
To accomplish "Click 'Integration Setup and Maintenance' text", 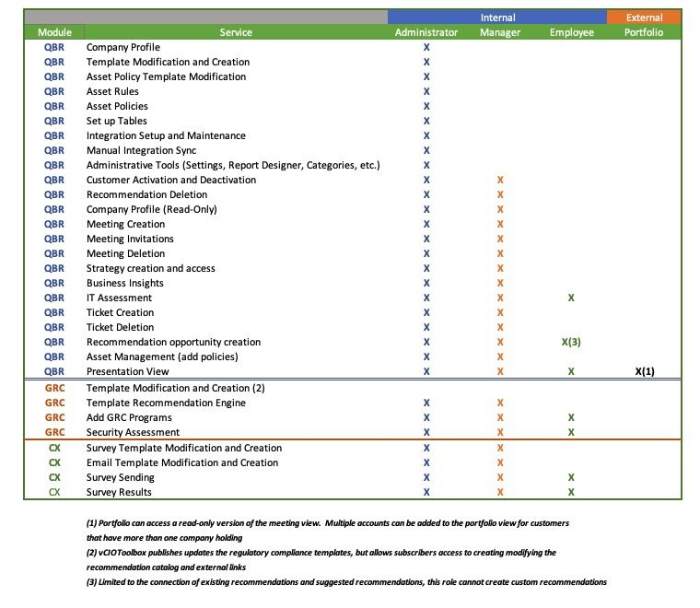I will pos(166,135).
